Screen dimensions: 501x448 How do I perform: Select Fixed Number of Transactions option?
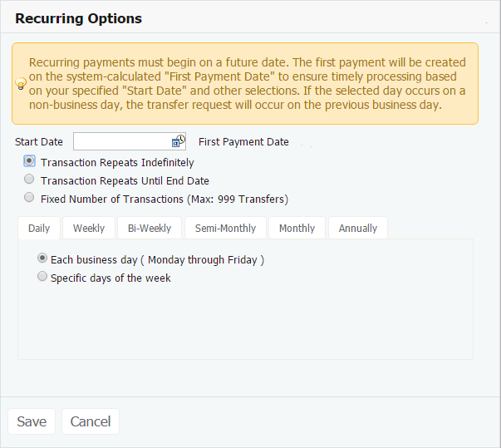tap(30, 199)
